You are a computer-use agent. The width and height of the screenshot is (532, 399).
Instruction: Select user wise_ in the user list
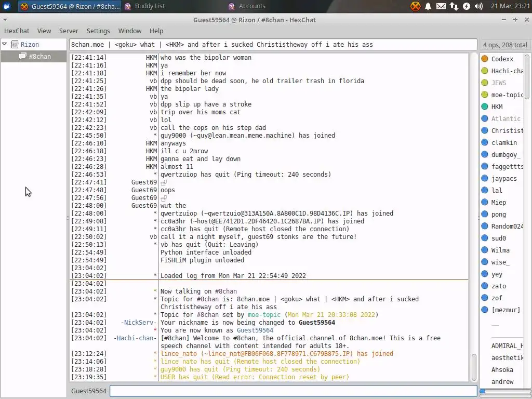[x=500, y=262]
